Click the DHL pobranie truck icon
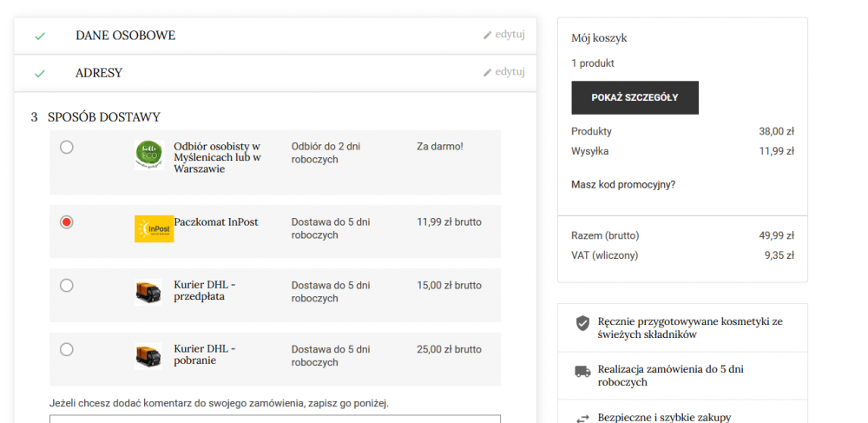 click(148, 355)
